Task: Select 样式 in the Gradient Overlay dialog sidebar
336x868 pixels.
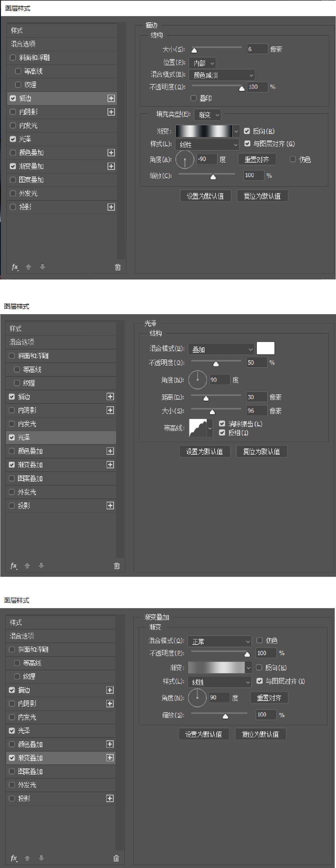Action: coord(61,622)
